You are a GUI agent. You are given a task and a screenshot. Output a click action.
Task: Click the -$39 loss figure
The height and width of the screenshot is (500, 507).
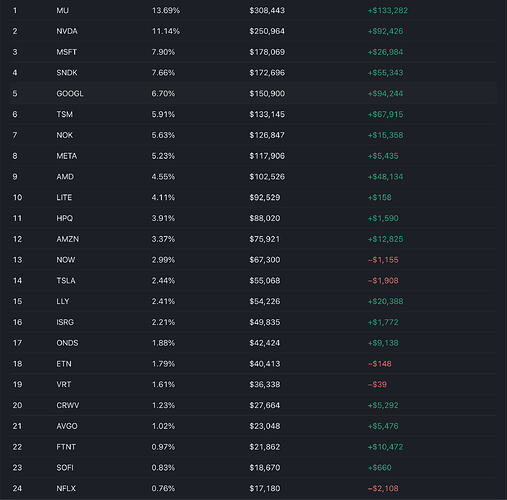click(x=377, y=384)
